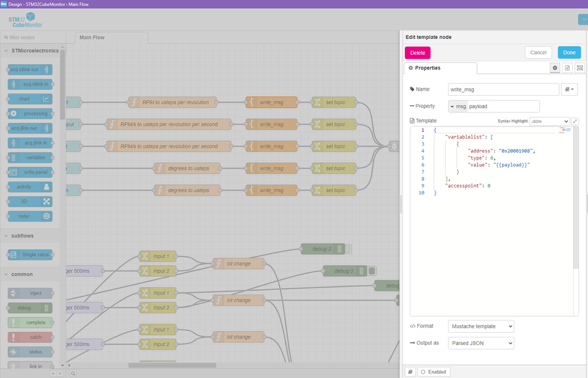The image size is (588, 378).
Task: Toggle the debug 2 node output button
Action: coord(348,249)
